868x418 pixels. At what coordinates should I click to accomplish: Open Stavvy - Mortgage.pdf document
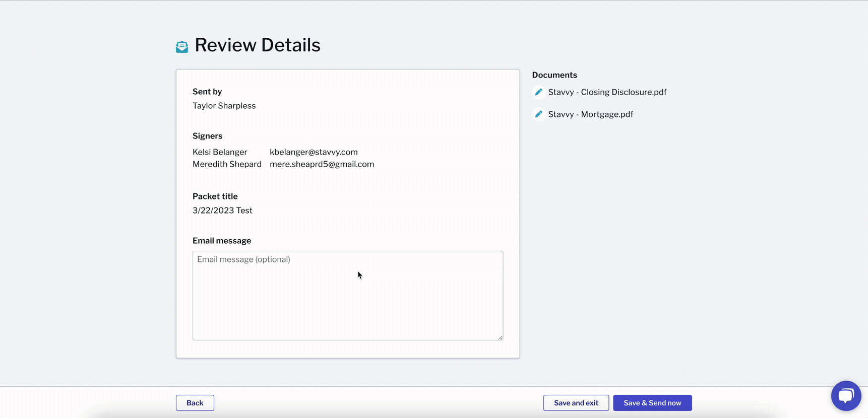[x=591, y=114]
